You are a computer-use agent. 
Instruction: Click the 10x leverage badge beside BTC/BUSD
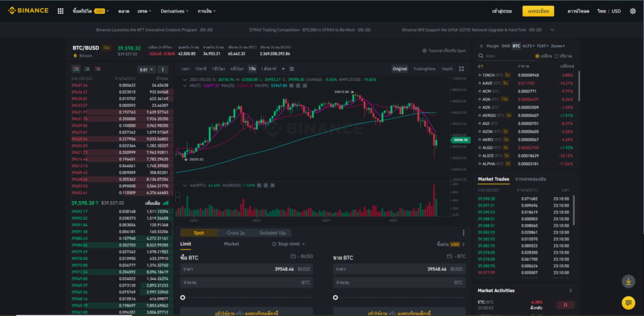point(106,48)
